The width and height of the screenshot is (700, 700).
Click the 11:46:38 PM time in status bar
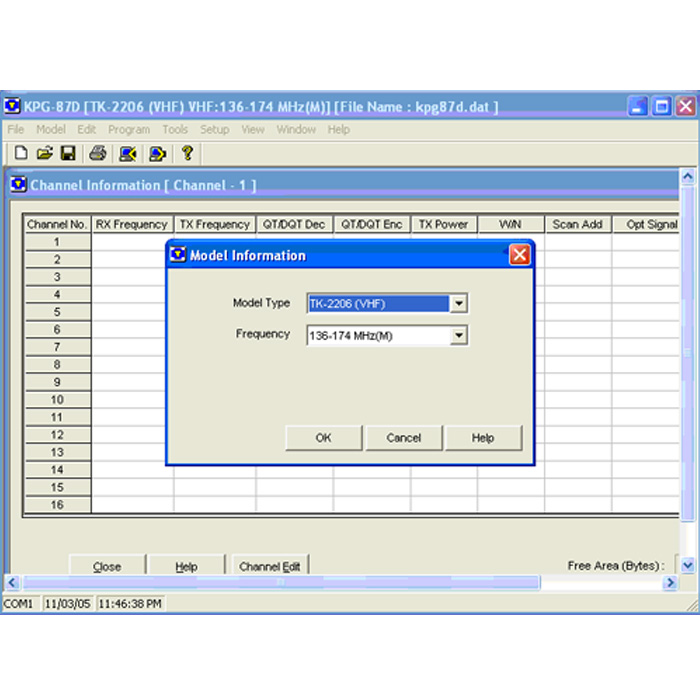(130, 604)
